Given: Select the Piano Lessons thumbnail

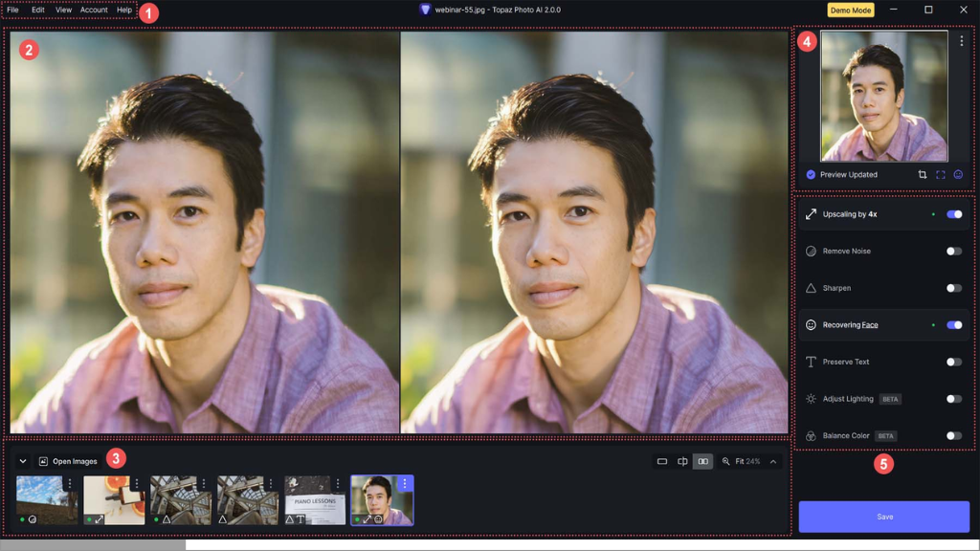Looking at the screenshot, I should click(x=315, y=499).
